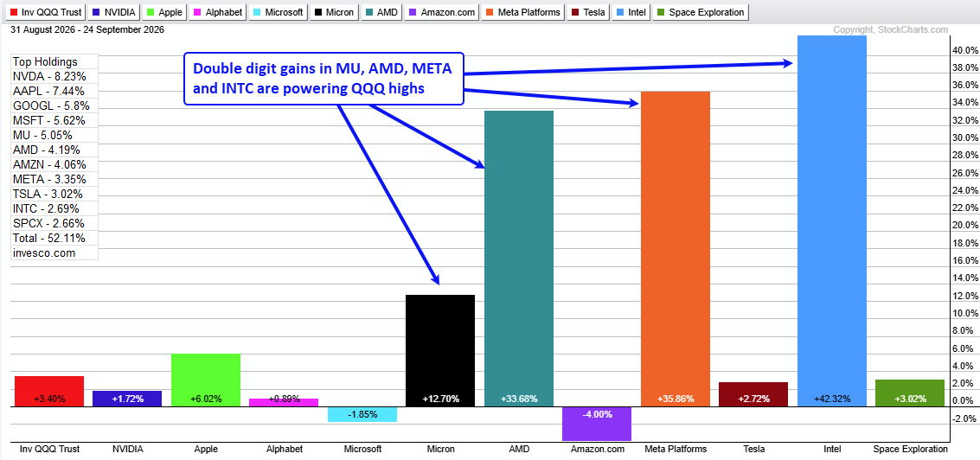Click the AMD - 4.19% holdings row
This screenshot has height=460, width=980.
coord(54,150)
